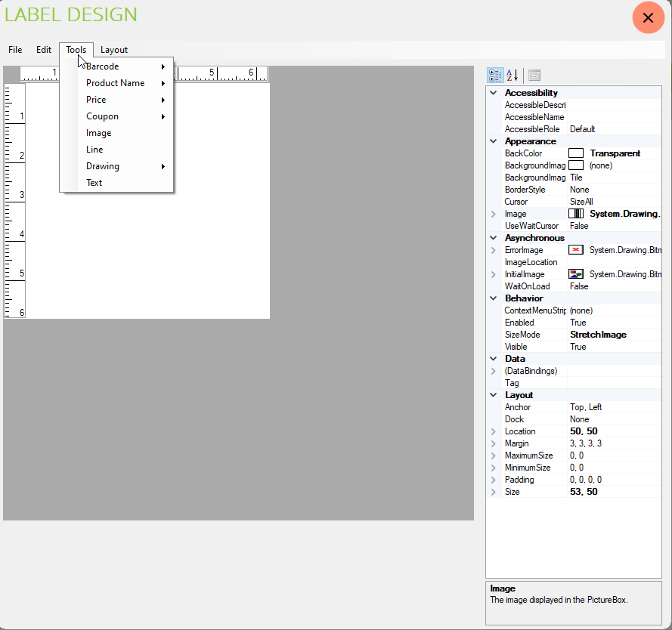The height and width of the screenshot is (630, 672).
Task: Collapse the Accessibility category
Action: tap(494, 93)
